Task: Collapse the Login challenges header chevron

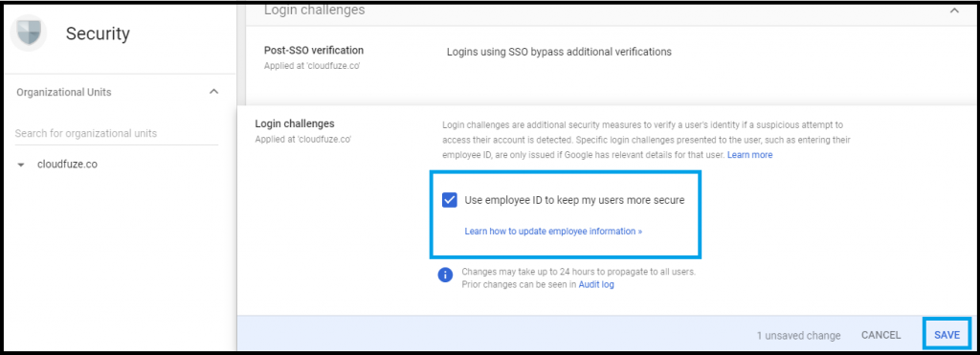Action: point(954,11)
